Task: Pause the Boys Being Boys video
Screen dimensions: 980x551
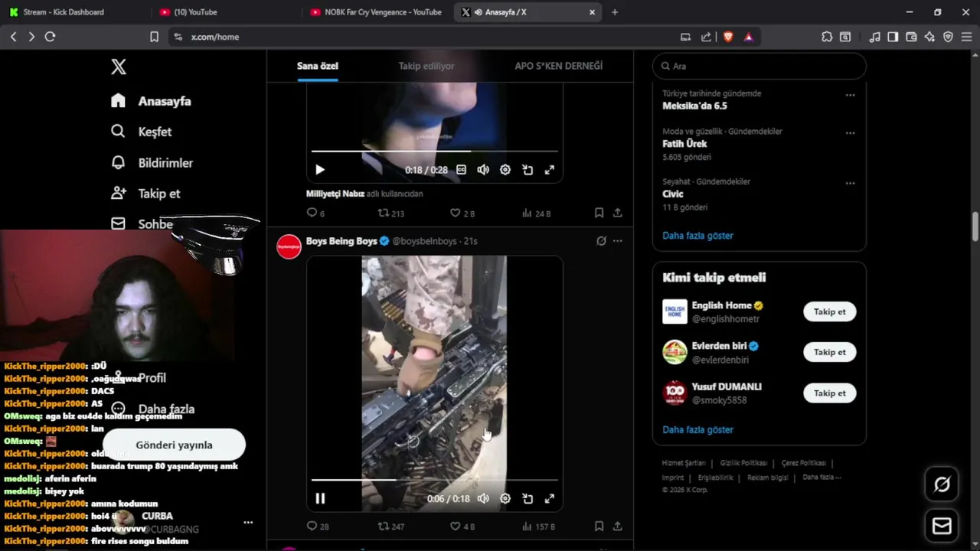Action: (x=320, y=498)
